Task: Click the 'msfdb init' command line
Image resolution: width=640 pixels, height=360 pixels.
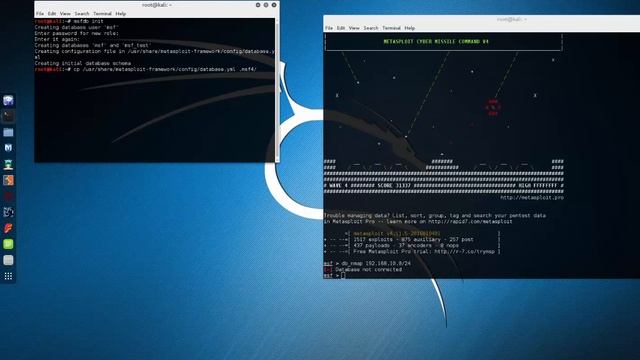Action: click(69, 21)
